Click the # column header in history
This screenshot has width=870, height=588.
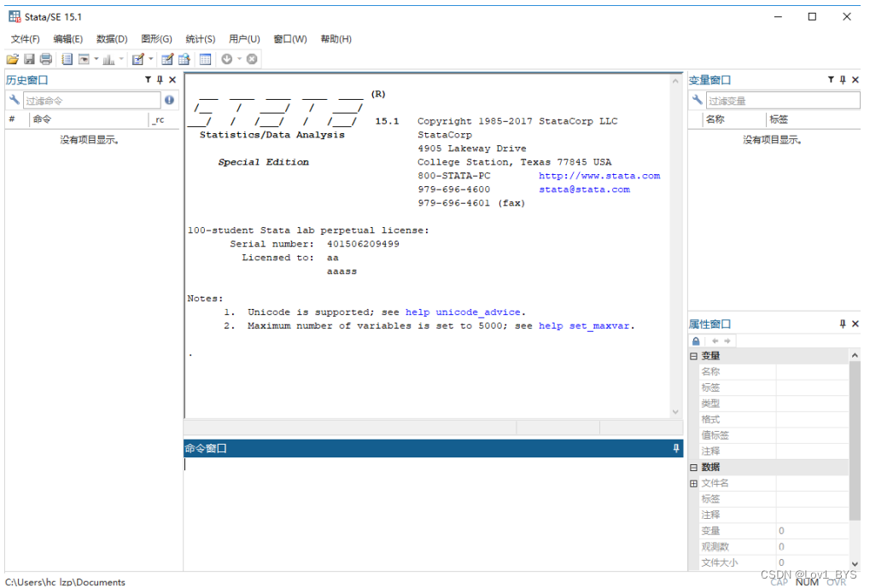16,119
